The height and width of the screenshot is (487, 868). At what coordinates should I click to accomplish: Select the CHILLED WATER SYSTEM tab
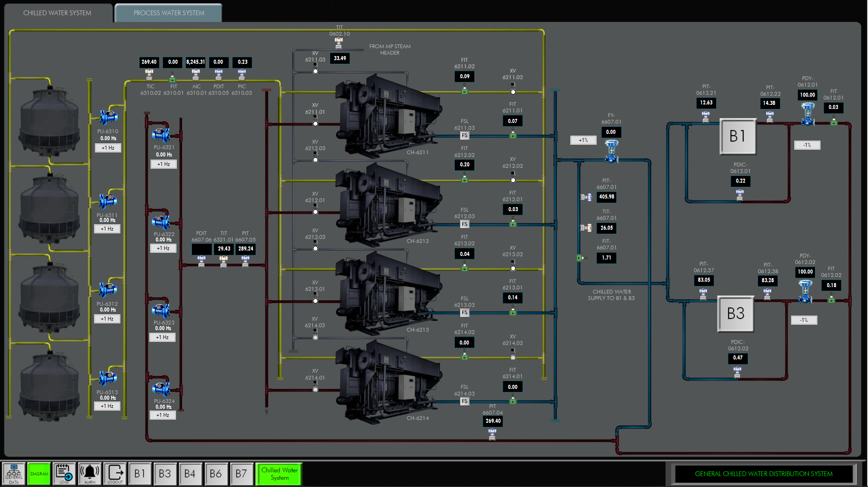click(x=57, y=12)
